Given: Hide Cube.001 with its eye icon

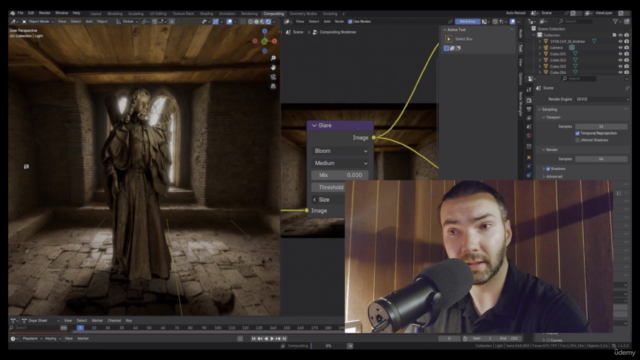Looking at the screenshot, I should [620, 54].
